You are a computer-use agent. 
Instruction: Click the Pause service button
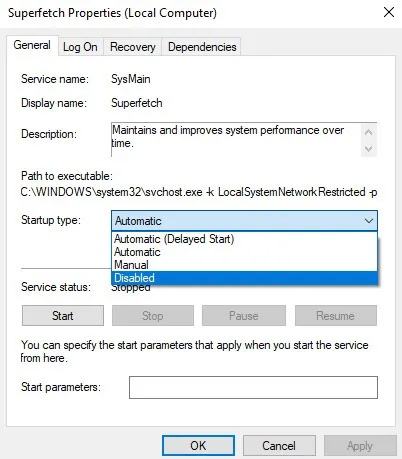pyautogui.click(x=244, y=316)
